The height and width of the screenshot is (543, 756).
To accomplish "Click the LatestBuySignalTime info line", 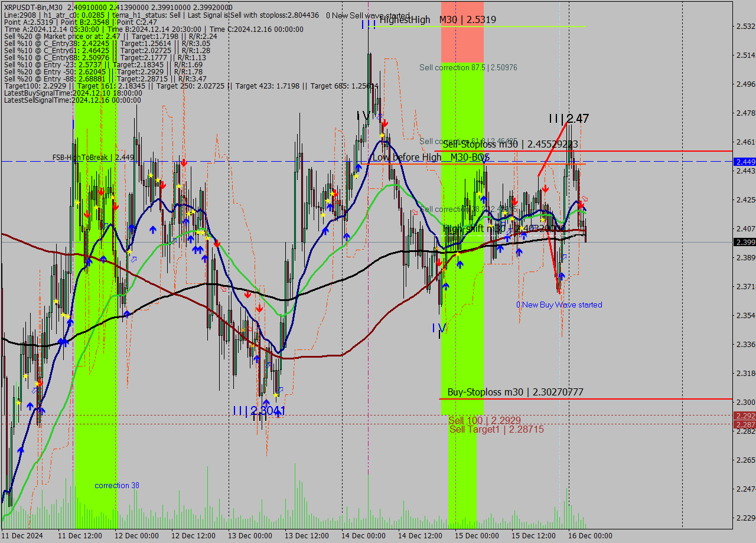I will click(73, 93).
